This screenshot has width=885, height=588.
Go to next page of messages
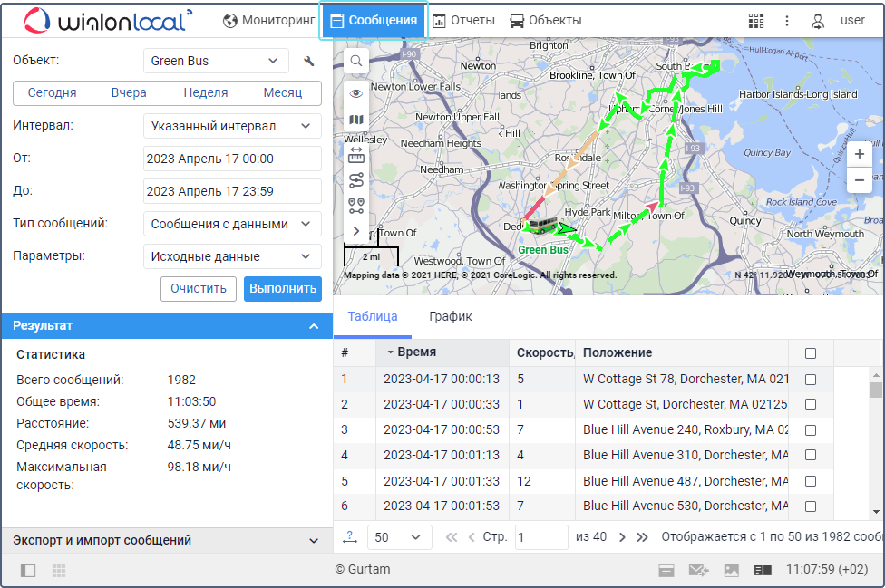(622, 537)
